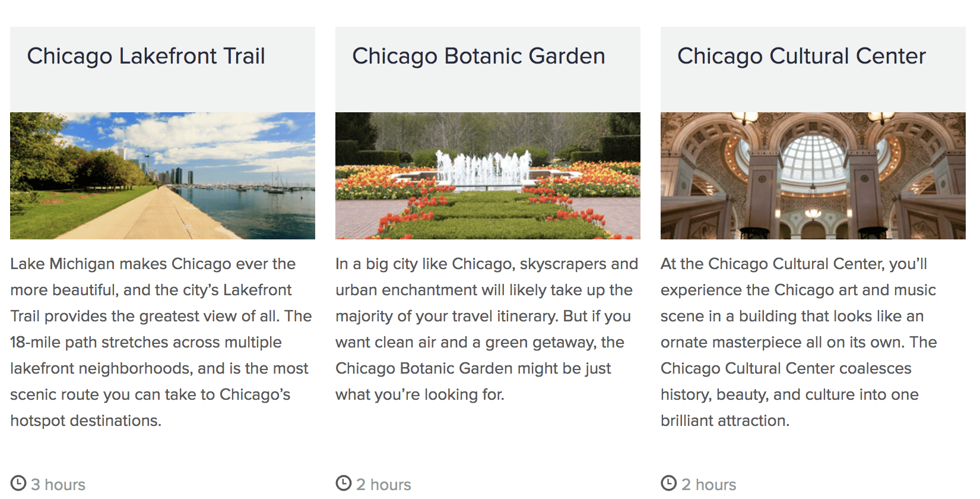Open the Chicago Cultural Center title
Viewport: 980px width, 499px height.
[801, 56]
